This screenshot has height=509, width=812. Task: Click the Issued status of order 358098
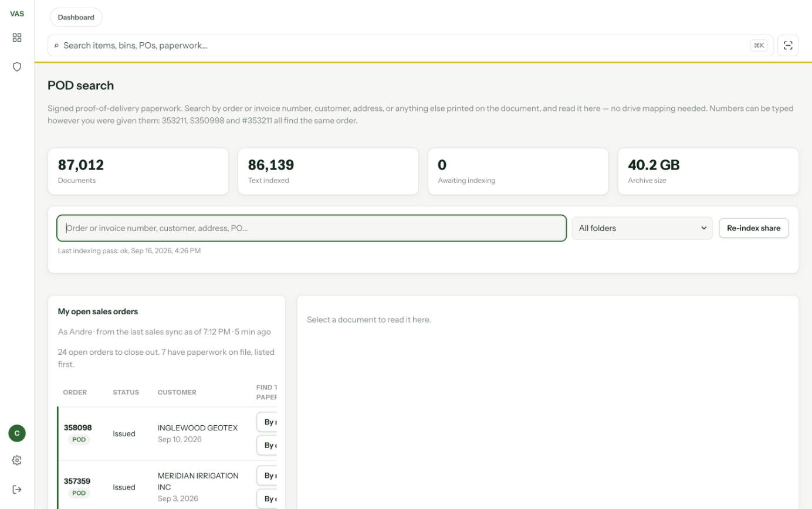(x=124, y=434)
